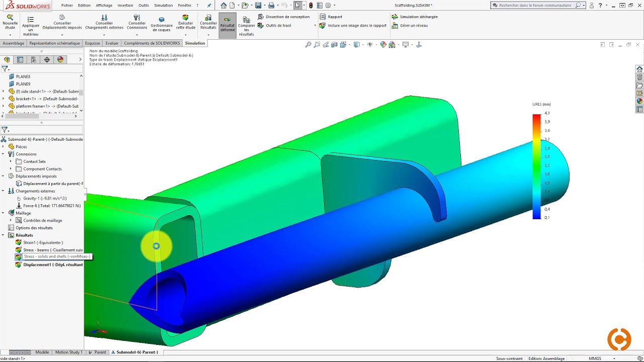Click search field Rechercher dans le forum
Screen dimensions: 644x362
coord(534,5)
